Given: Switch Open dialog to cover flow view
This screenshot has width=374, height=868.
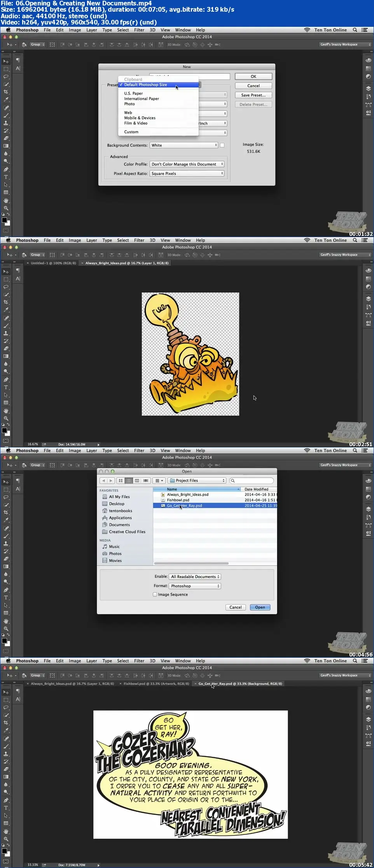Looking at the screenshot, I should click(146, 480).
